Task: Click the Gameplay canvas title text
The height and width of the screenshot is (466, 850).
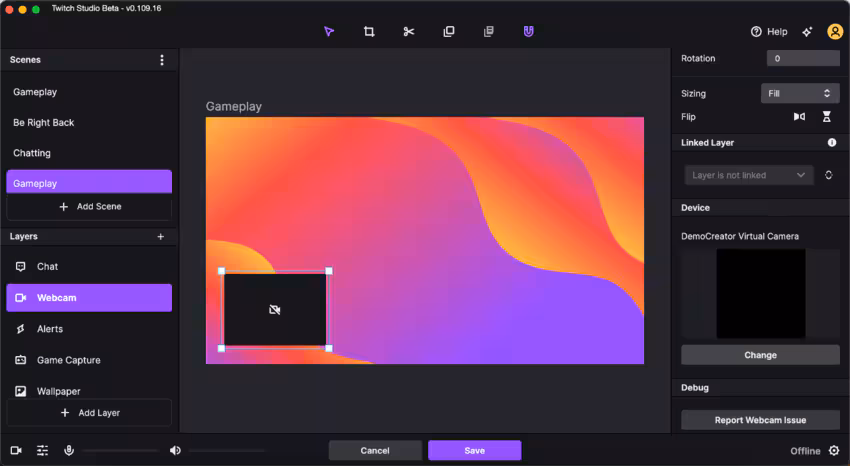Action: [234, 107]
